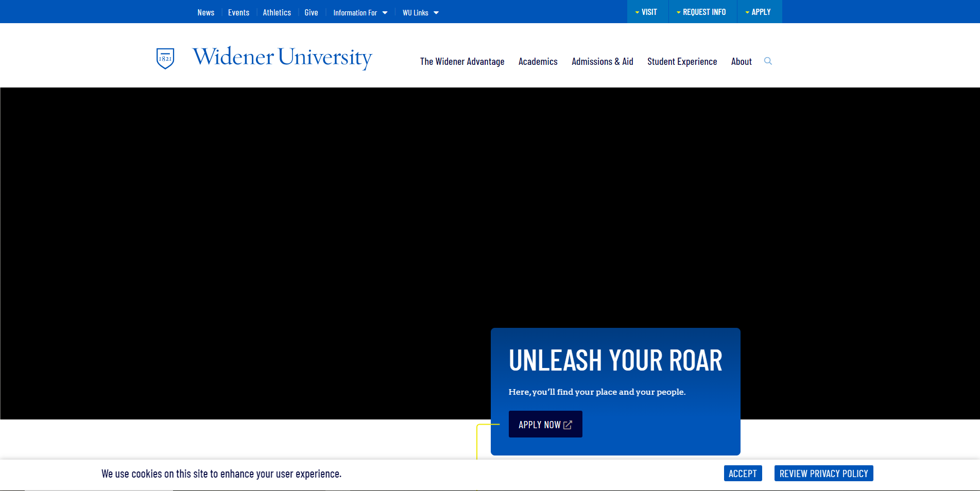Open the WU Links dropdown
The width and height of the screenshot is (980, 491).
click(x=420, y=12)
